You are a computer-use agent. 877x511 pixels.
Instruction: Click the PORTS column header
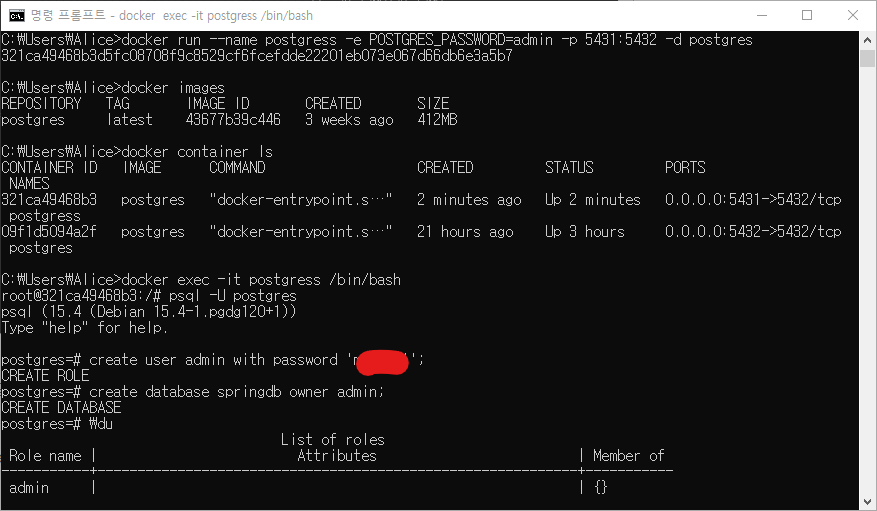(x=685, y=168)
